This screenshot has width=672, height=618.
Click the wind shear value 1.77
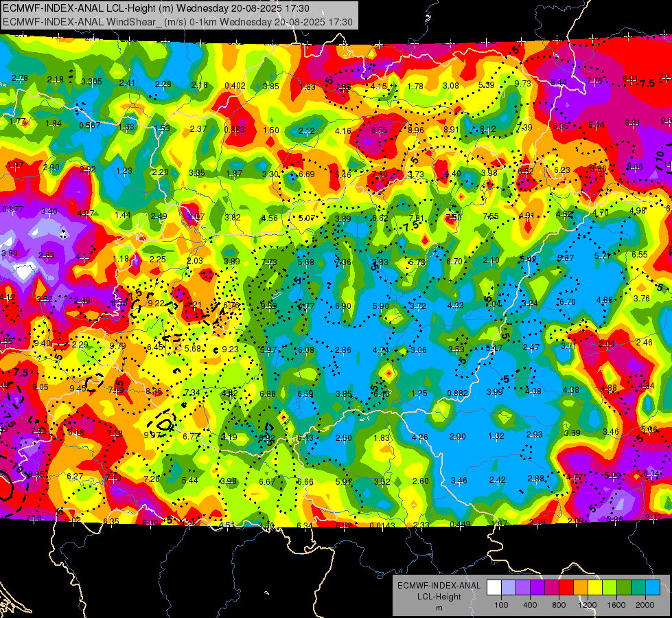point(18,122)
